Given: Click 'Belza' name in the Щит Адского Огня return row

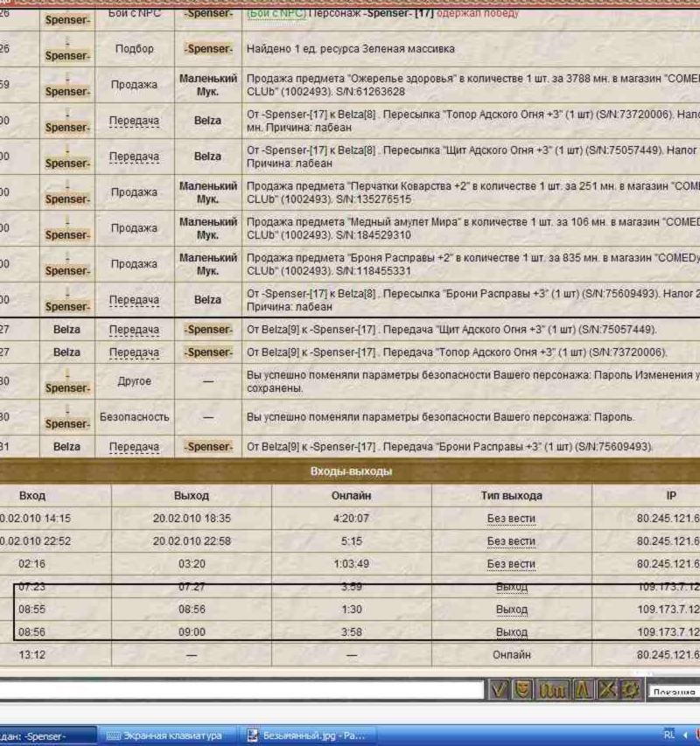Looking at the screenshot, I should point(66,330).
